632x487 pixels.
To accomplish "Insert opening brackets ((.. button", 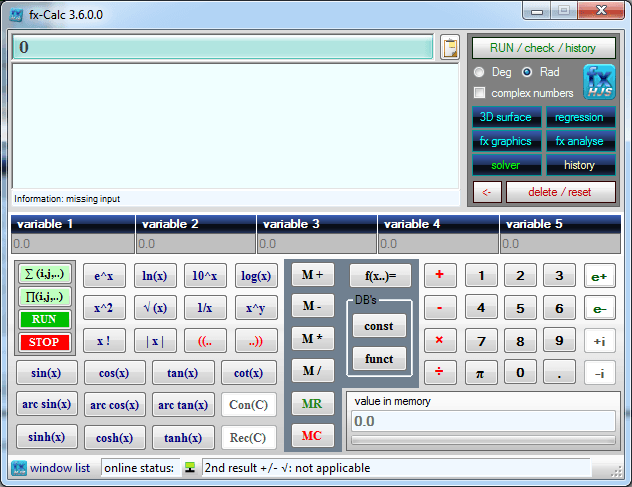I will tap(205, 341).
